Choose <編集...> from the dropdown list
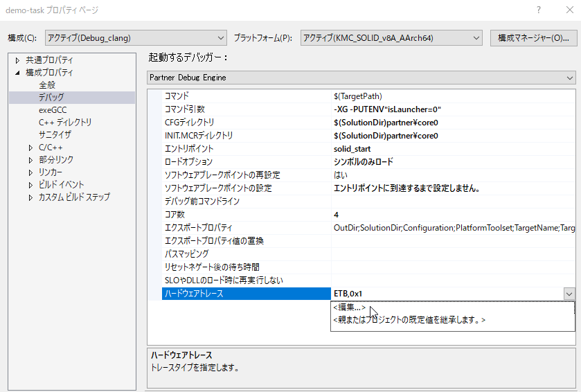The image size is (581, 392). [x=349, y=308]
